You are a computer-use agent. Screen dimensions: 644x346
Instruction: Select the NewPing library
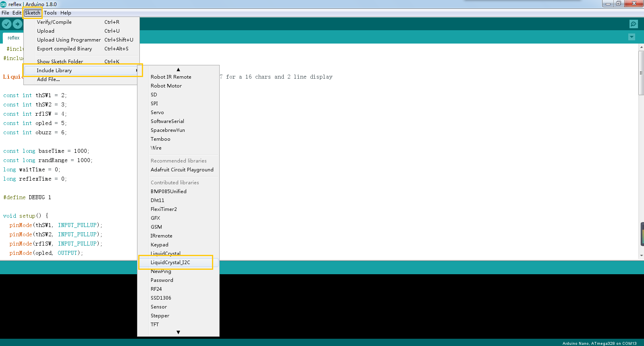(x=178, y=271)
